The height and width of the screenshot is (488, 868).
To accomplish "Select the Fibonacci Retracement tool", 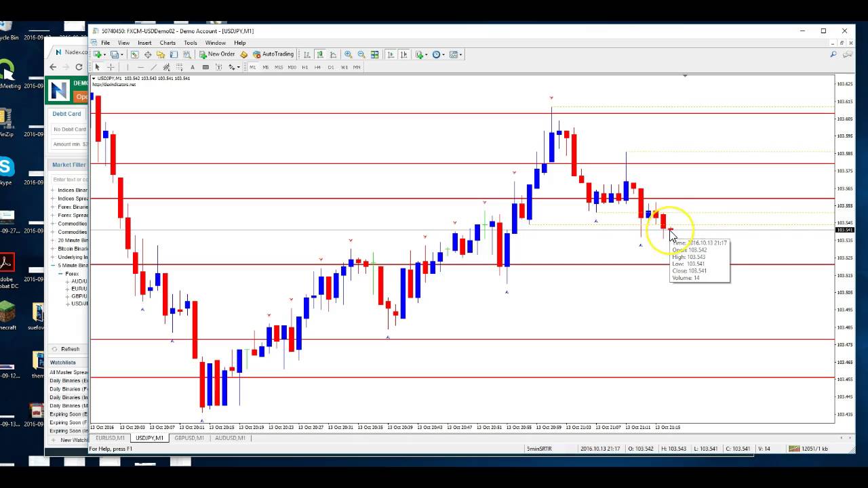I will (179, 67).
